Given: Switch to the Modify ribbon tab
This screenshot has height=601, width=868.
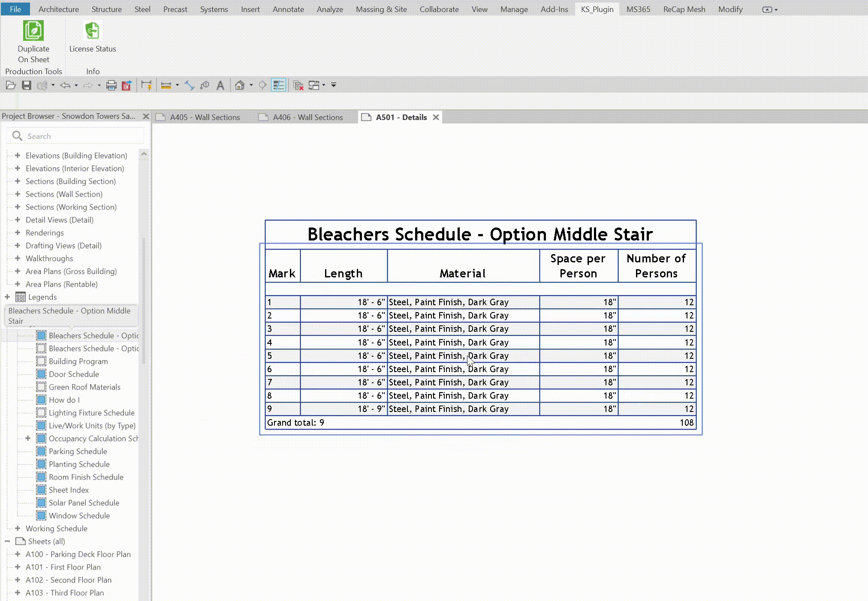Looking at the screenshot, I should tap(730, 9).
